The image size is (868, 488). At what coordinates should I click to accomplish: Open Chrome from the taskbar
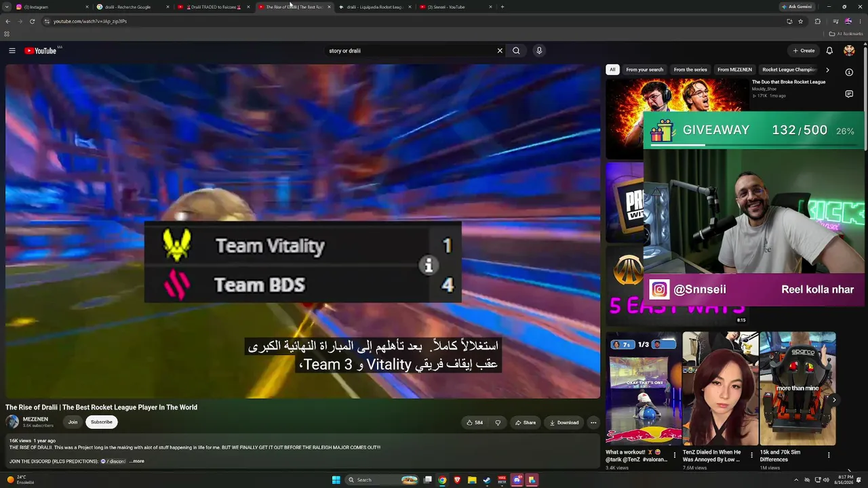[x=442, y=480]
